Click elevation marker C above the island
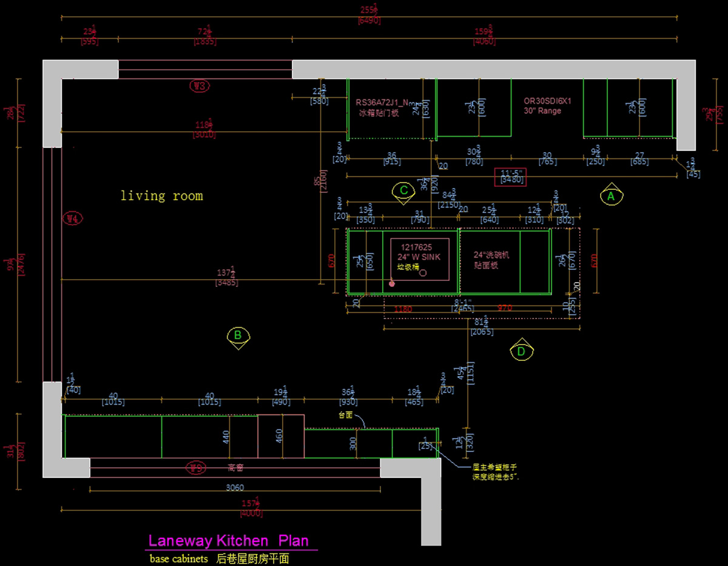 coord(403,191)
